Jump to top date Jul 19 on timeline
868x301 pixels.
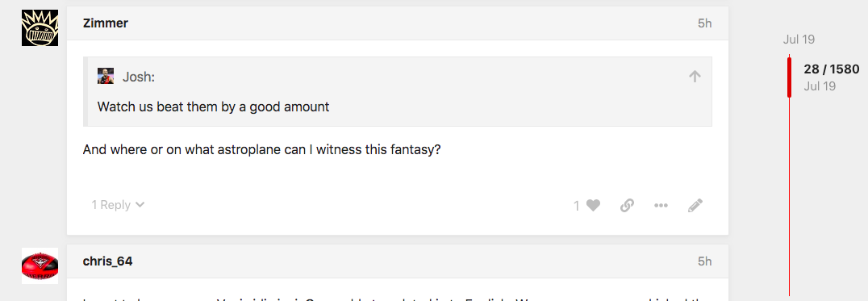(799, 40)
